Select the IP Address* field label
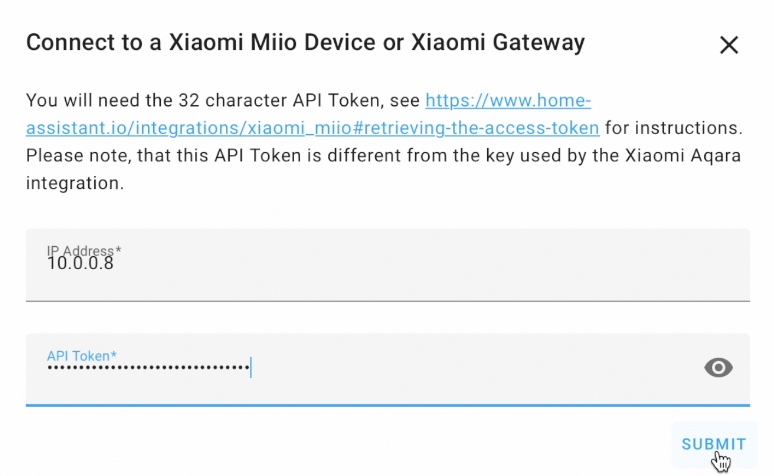 (x=84, y=250)
